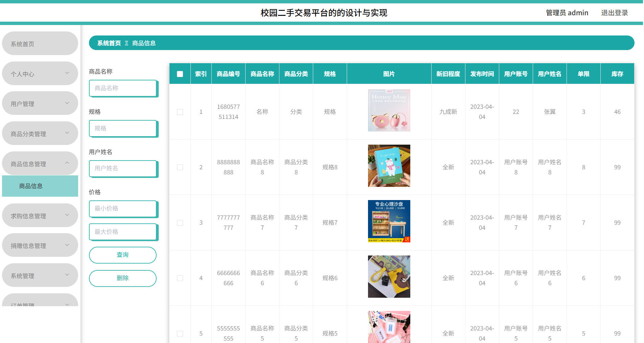This screenshot has height=343, width=644.
Task: Expand the 用户管理 menu
Action: pos(40,103)
